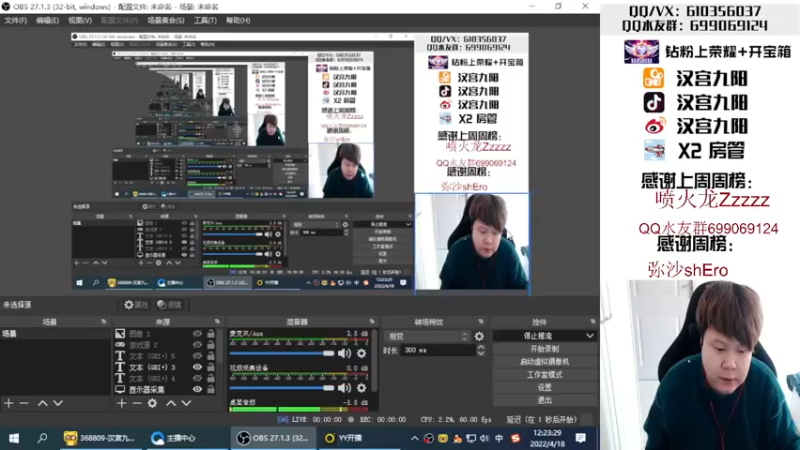Open 视频采集设备 audio settings gear
800x450 pixels.
[x=361, y=388]
